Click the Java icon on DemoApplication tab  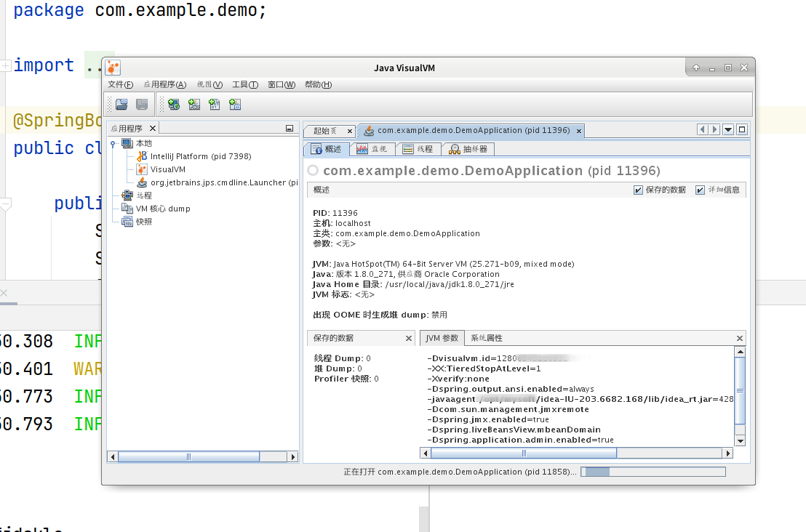pyautogui.click(x=369, y=131)
